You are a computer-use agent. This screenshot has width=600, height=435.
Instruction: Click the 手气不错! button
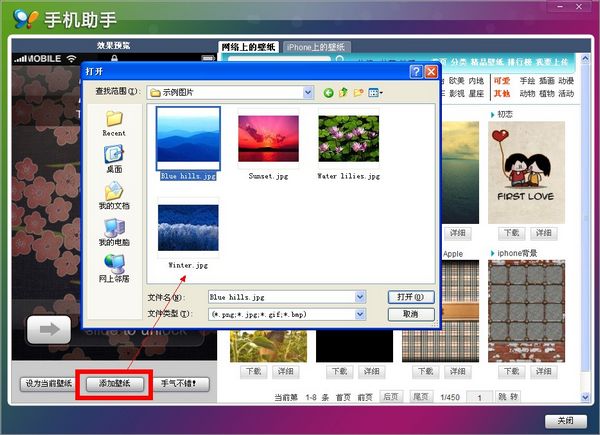point(181,384)
